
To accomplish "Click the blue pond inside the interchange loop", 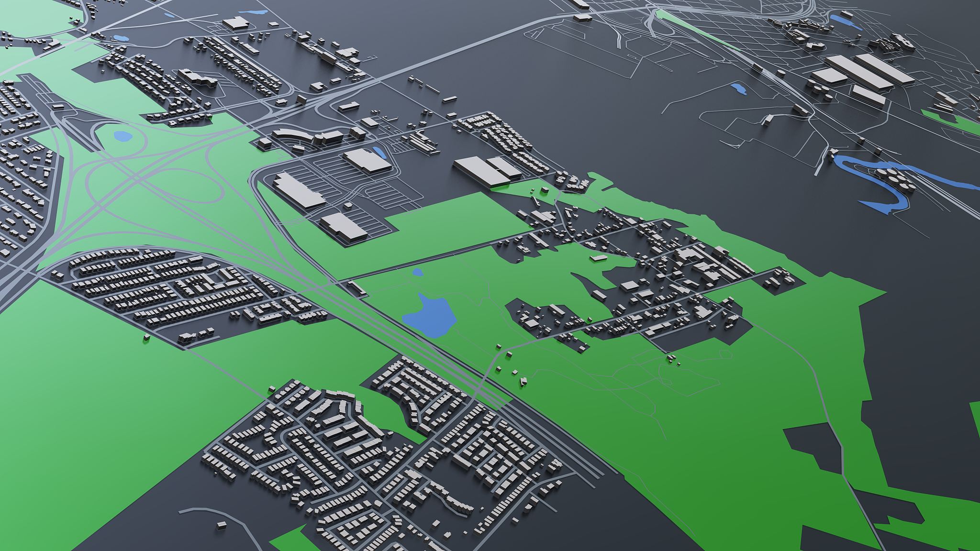I will tap(123, 136).
